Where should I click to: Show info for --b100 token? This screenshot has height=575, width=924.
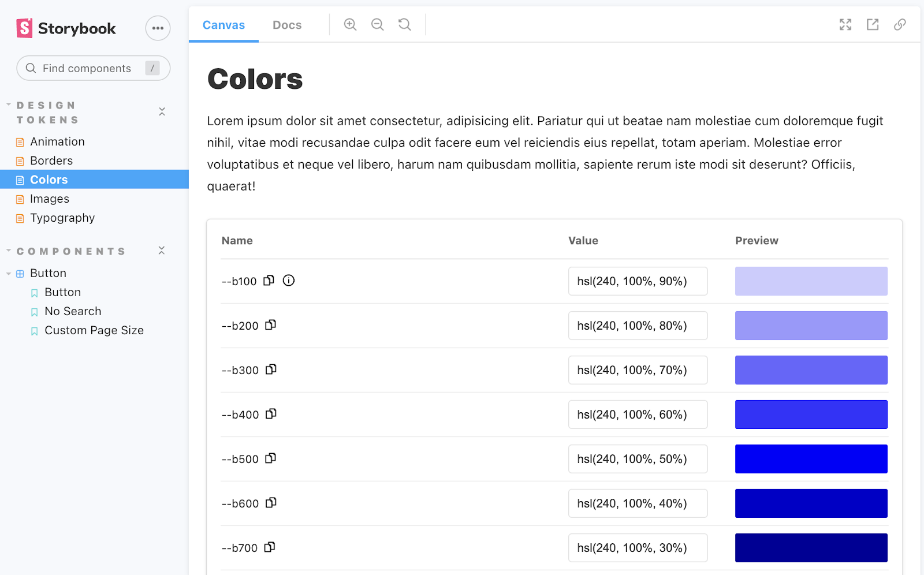[x=289, y=281]
